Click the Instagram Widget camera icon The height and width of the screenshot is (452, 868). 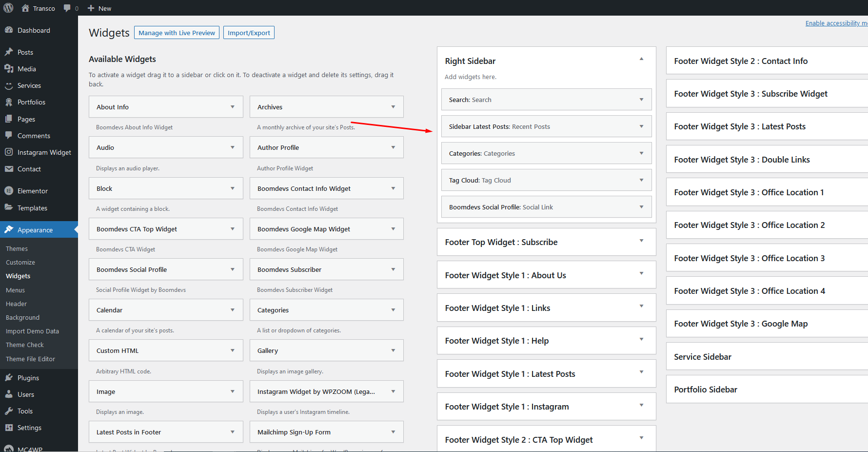pos(9,152)
